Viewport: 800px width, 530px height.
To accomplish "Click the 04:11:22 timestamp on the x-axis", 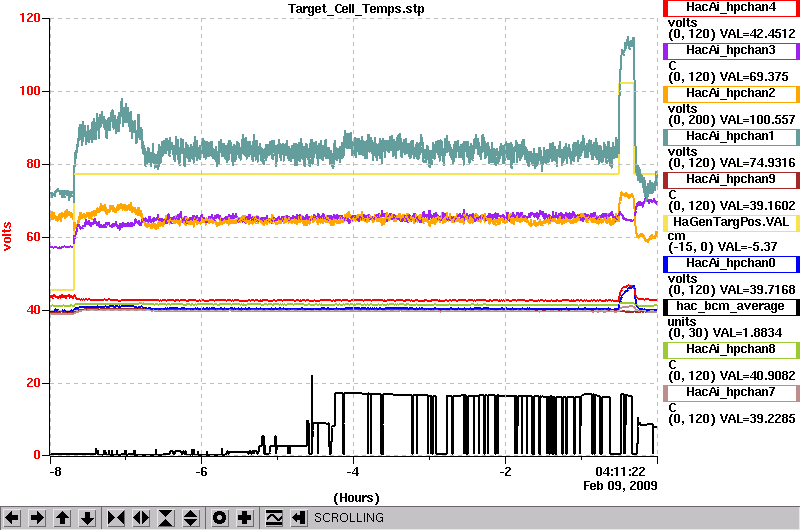I will click(x=620, y=471).
